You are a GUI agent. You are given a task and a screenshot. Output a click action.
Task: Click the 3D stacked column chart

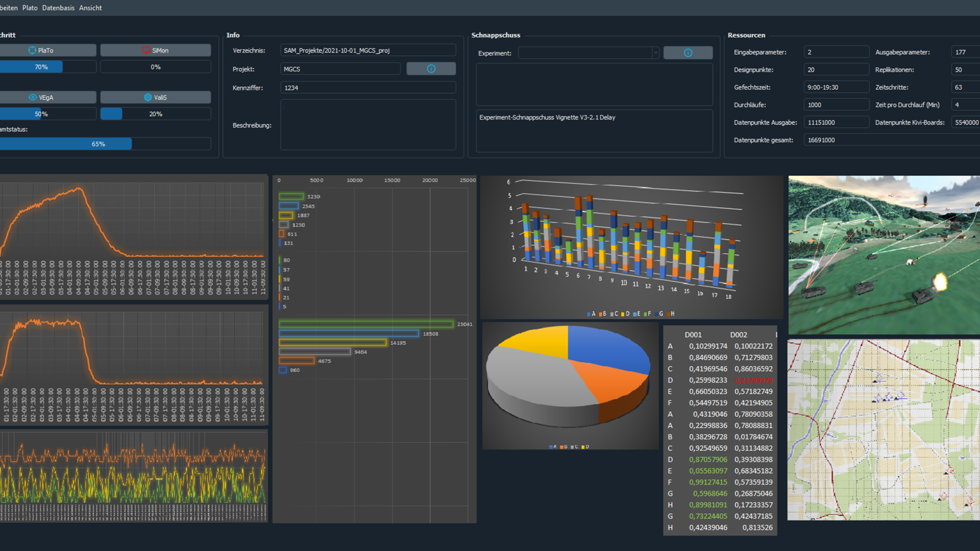[631, 247]
